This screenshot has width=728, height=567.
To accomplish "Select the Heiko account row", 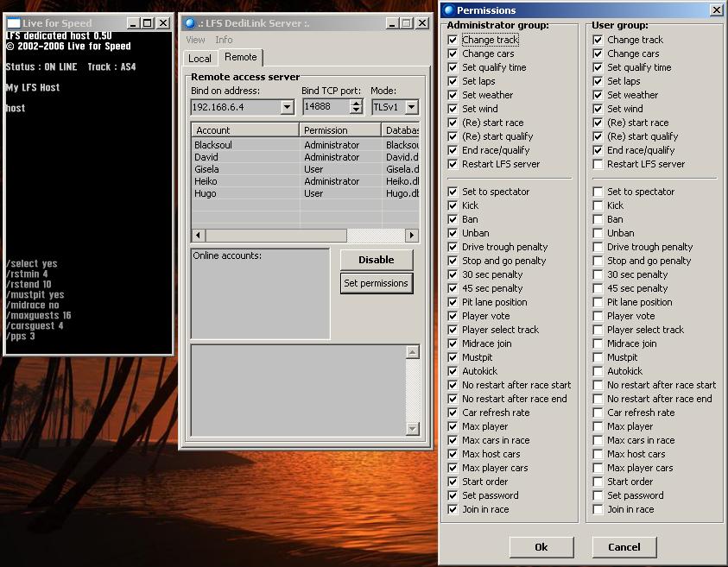I will click(x=306, y=181).
